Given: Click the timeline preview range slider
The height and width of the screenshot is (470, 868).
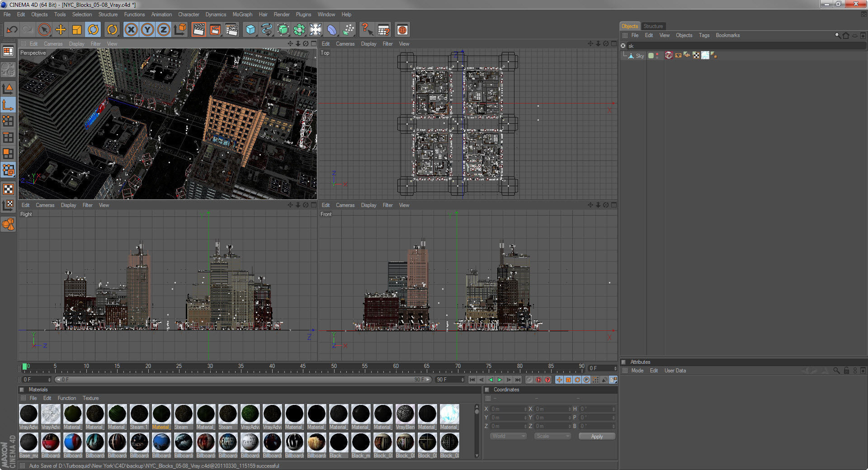Looking at the screenshot, I should coord(243,380).
